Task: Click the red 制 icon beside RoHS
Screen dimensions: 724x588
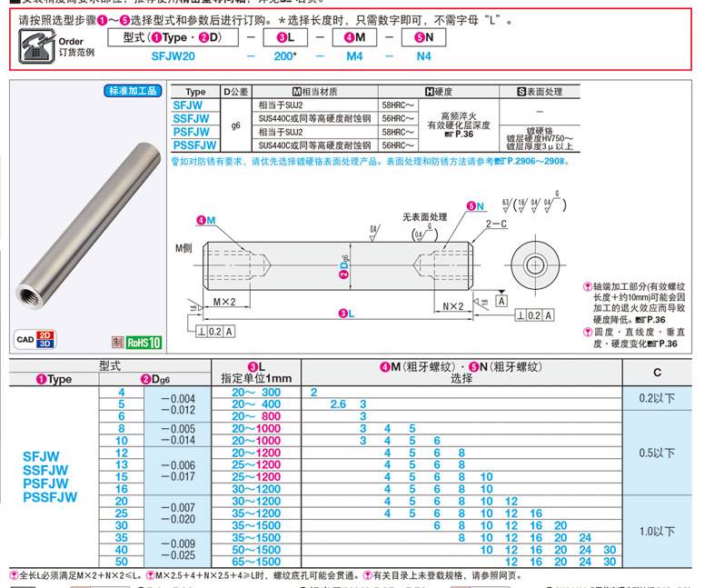Action: (x=117, y=342)
